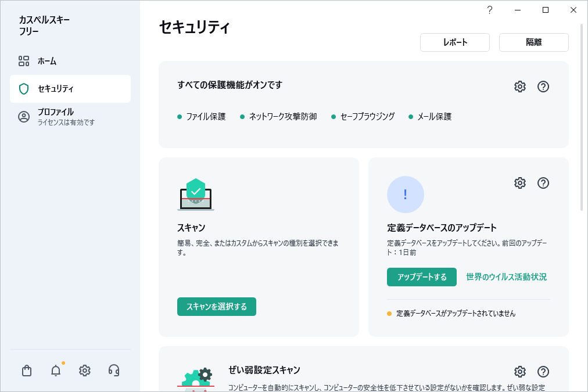Maximize the Kaspersky window
This screenshot has width=588, height=392.
546,10
